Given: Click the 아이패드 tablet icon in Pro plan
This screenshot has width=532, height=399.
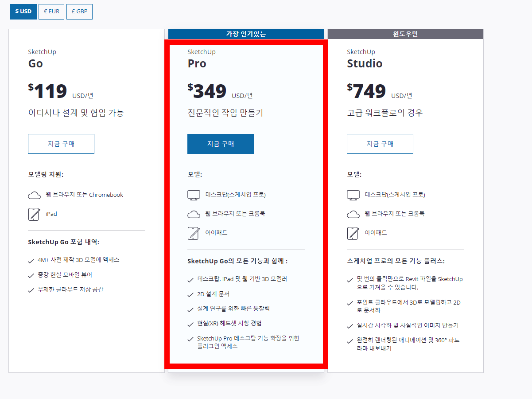Looking at the screenshot, I should pyautogui.click(x=194, y=232).
